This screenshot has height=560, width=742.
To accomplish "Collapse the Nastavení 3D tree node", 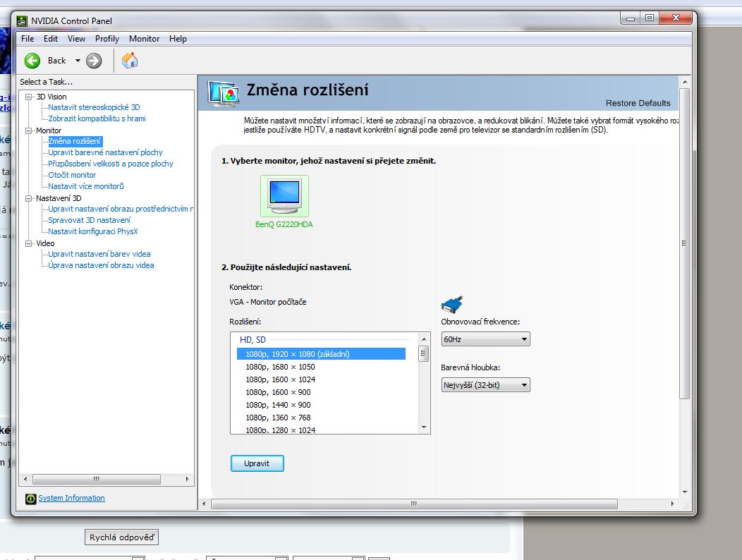I will 29,198.
